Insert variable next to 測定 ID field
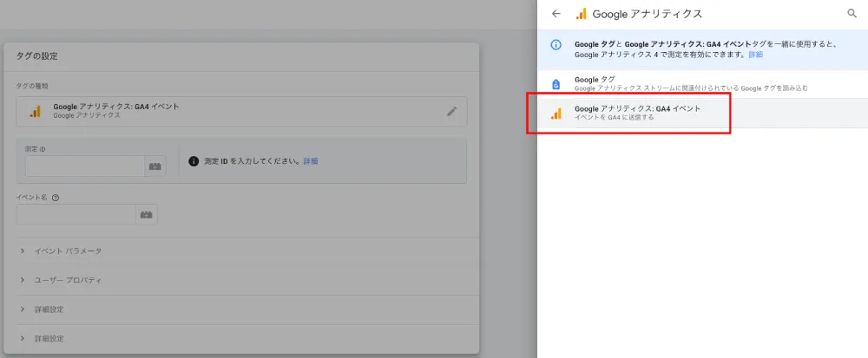This screenshot has height=358, width=868. pyautogui.click(x=155, y=166)
